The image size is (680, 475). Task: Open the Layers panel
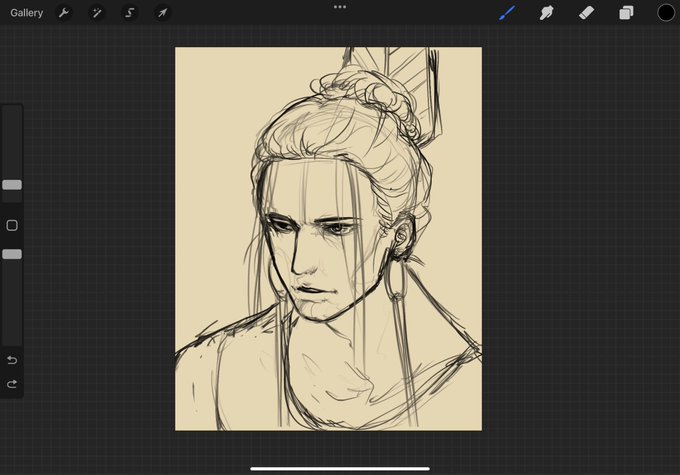click(626, 13)
